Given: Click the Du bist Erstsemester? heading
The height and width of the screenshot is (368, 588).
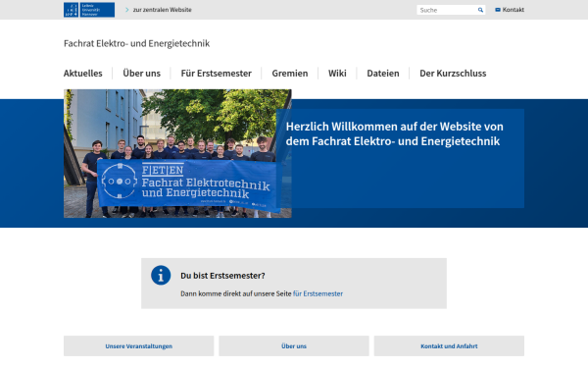Looking at the screenshot, I should coord(222,276).
